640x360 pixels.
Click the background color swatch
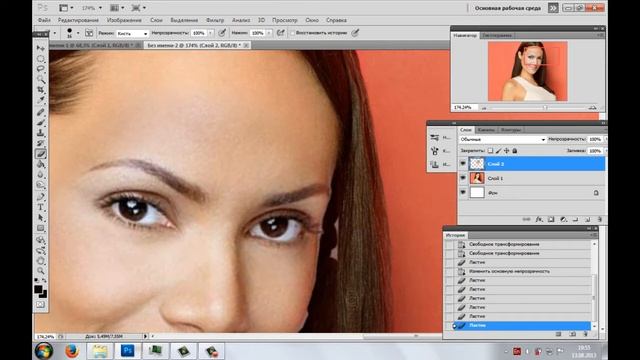(x=44, y=294)
